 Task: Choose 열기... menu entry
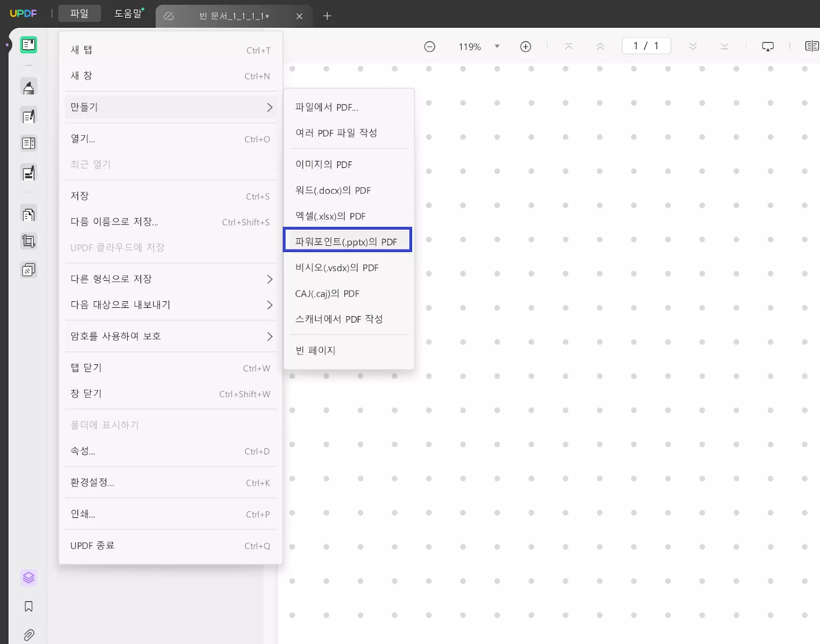[171, 139]
